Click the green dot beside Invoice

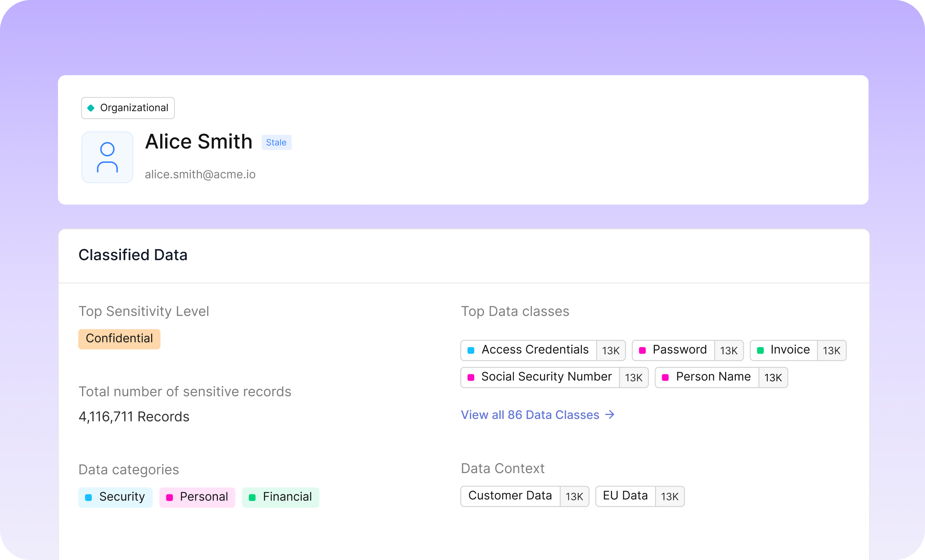point(760,350)
